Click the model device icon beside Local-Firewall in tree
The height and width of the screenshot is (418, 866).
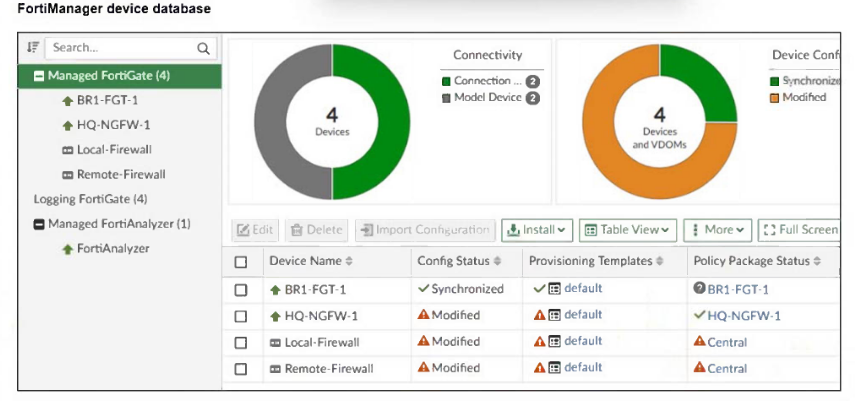click(68, 150)
